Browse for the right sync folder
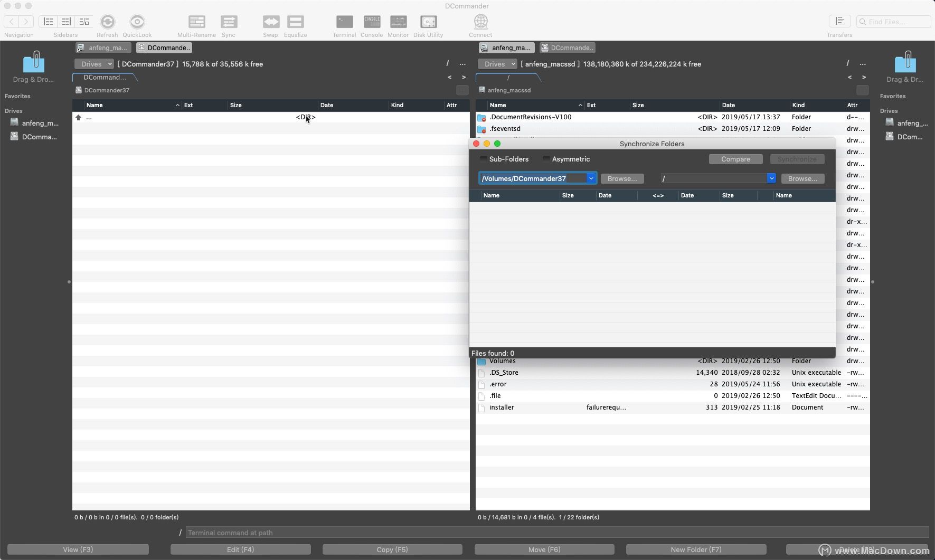935x560 pixels. click(x=802, y=178)
